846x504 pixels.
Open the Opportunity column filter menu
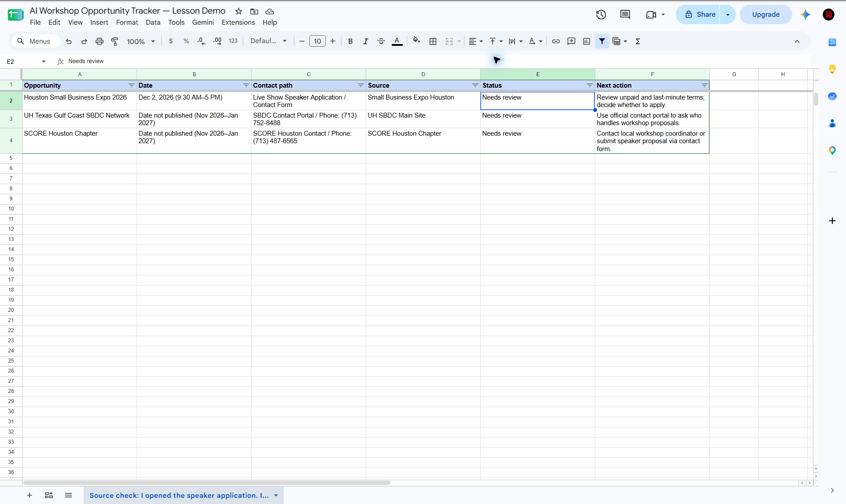click(x=131, y=85)
